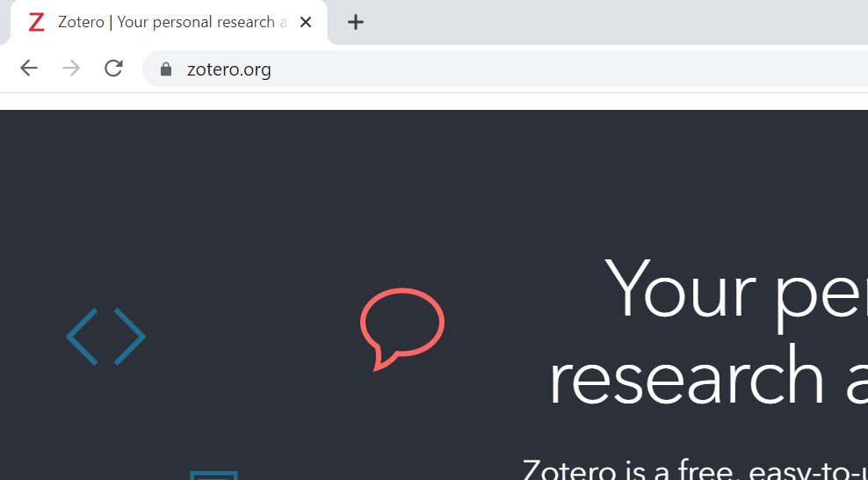Viewport: 868px width, 480px height.
Task: Click the right angle bracket of code icon
Action: [x=129, y=337]
